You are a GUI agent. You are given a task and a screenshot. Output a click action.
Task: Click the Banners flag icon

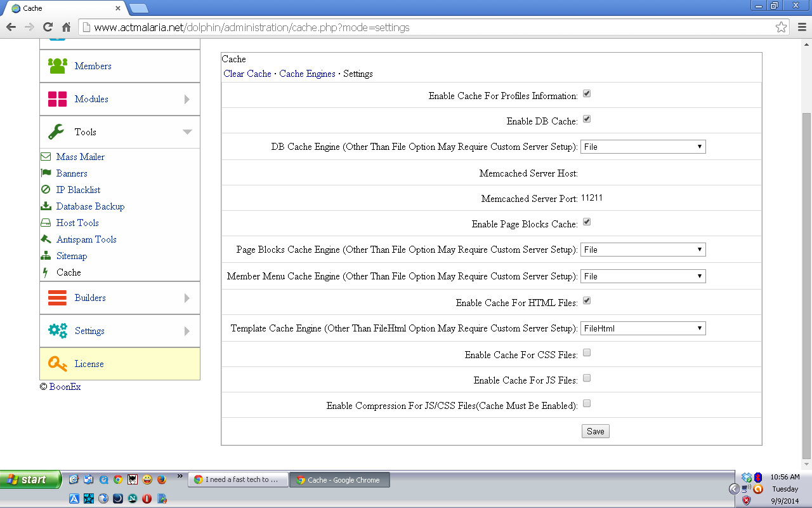46,173
